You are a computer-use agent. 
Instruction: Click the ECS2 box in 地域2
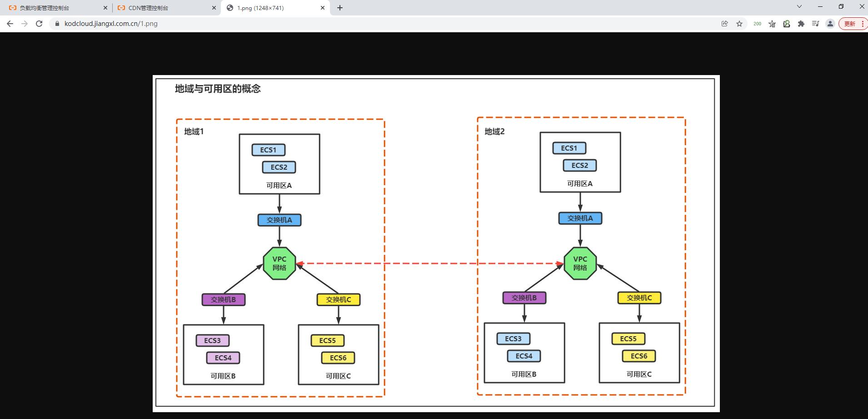[x=580, y=165]
